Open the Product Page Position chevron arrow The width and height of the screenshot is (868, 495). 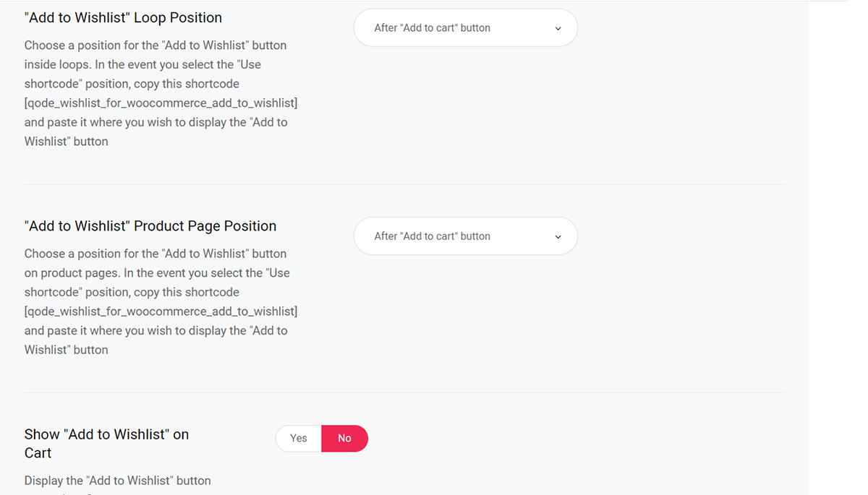click(558, 237)
